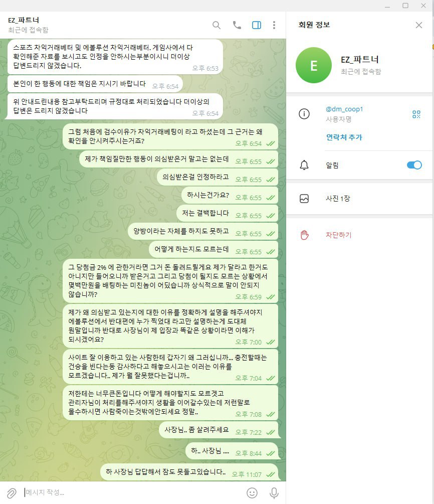Close the 회원 정보 panel
The height and width of the screenshot is (504, 434).
418,25
